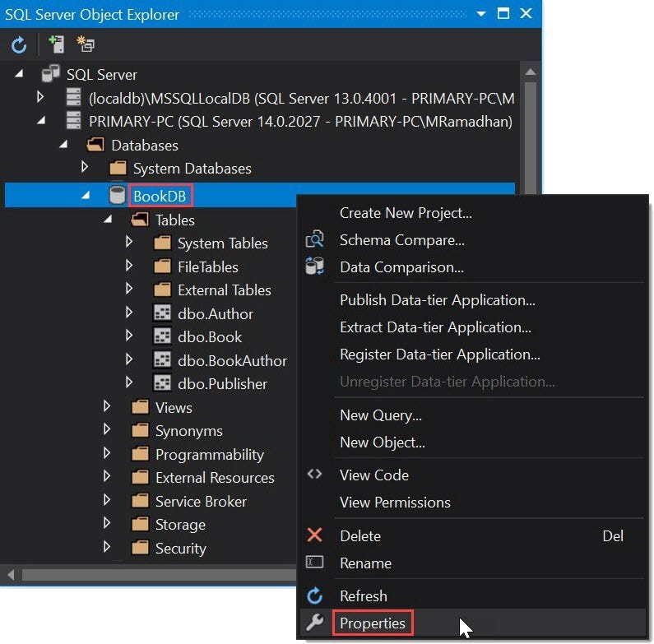Click the Refresh icon in the toolbar

19,45
